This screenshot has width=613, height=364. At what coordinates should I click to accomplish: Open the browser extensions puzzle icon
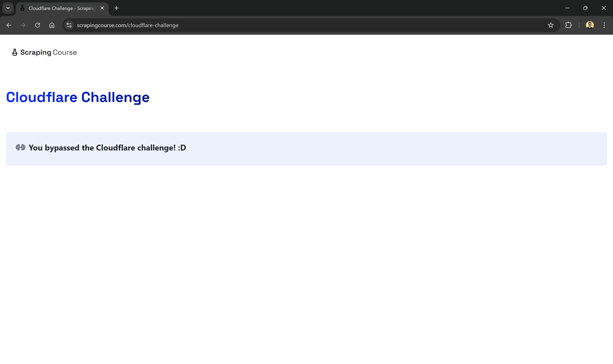568,25
